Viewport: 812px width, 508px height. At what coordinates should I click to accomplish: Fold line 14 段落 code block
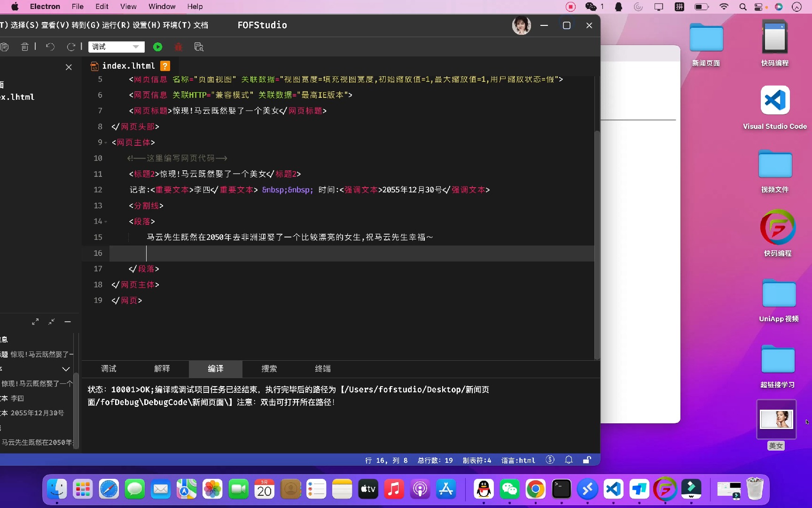(x=106, y=222)
